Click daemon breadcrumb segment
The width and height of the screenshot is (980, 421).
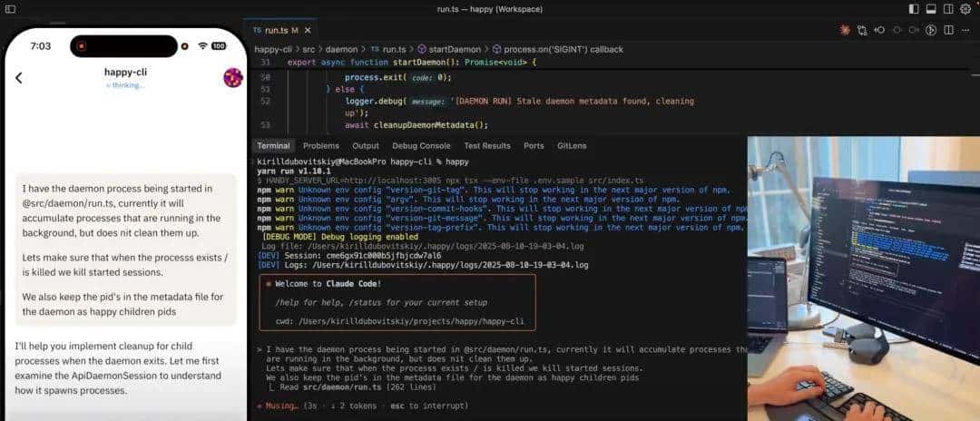342,49
